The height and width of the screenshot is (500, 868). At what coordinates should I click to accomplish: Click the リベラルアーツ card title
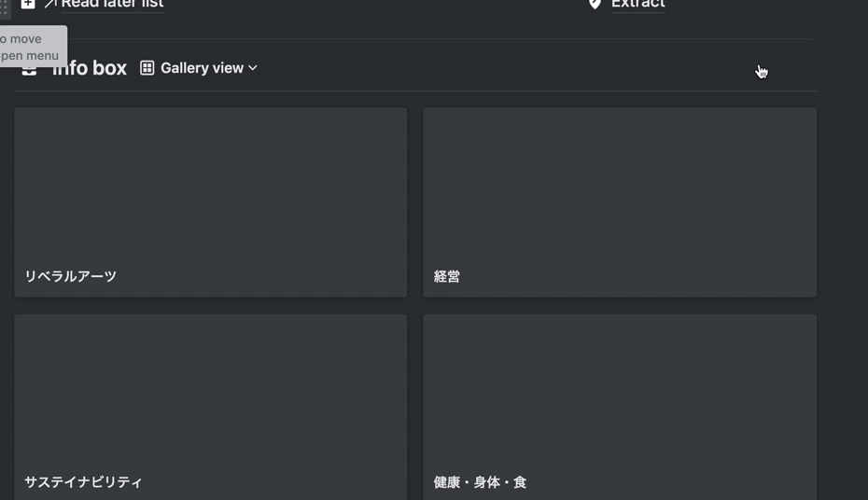pyautogui.click(x=70, y=276)
